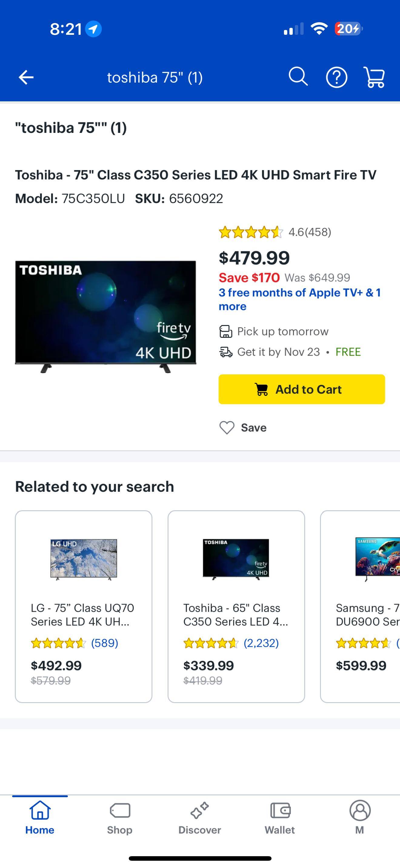Image resolution: width=400 pixels, height=868 pixels.
Task: View the LG TV's 589 reviews
Action: point(105,643)
